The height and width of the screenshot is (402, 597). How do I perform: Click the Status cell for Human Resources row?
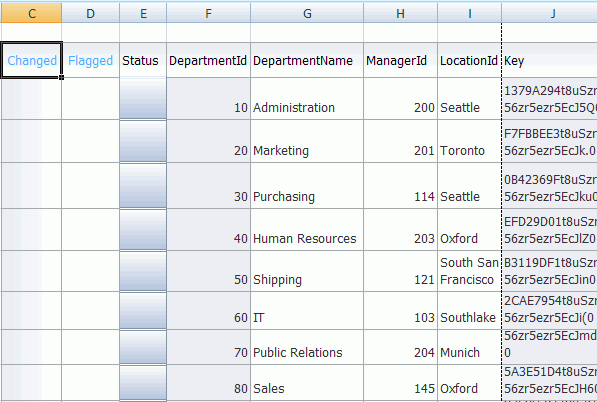coord(143,230)
